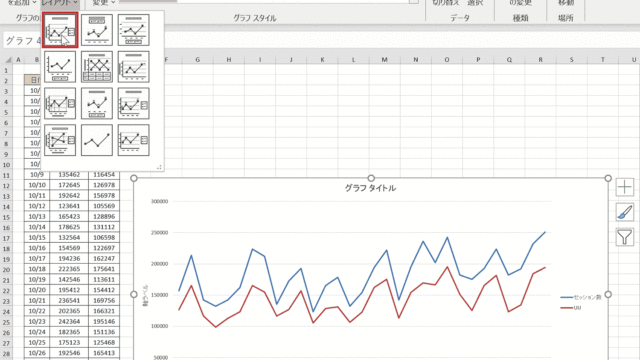This screenshot has height=360, width=640.
Task: Select the UU legend entry
Action: 571,308
